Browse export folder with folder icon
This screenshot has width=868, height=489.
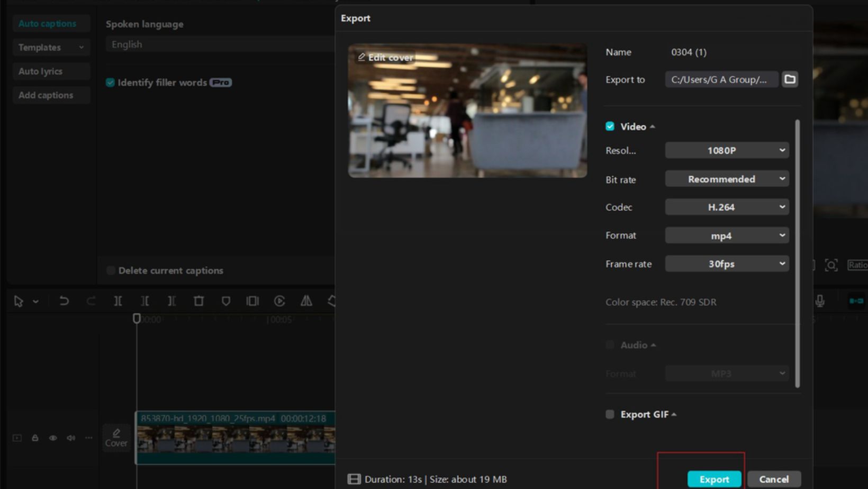[x=790, y=79]
